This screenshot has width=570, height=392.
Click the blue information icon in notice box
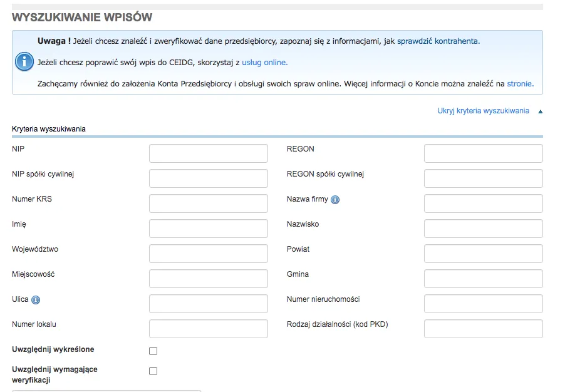point(24,62)
